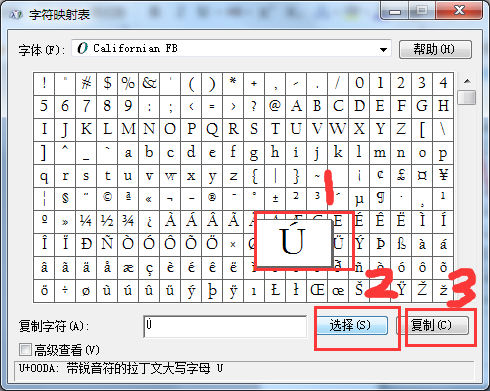
Task: Select the ¾ three-quarters fraction cell
Action: coord(128,221)
